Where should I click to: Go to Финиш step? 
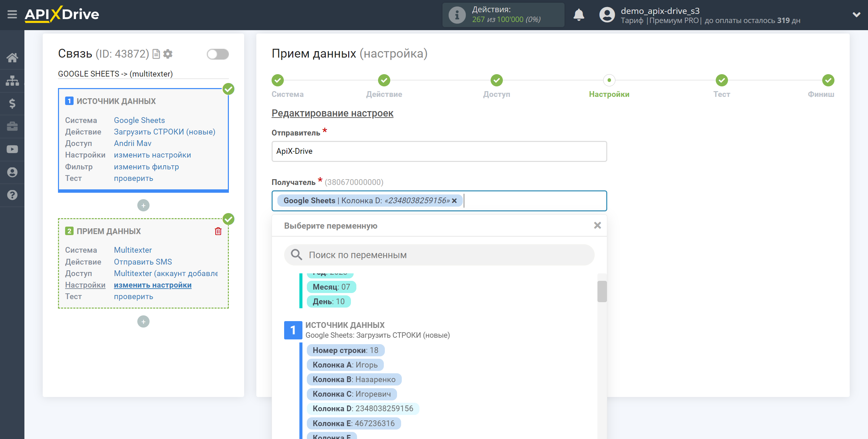coord(828,80)
